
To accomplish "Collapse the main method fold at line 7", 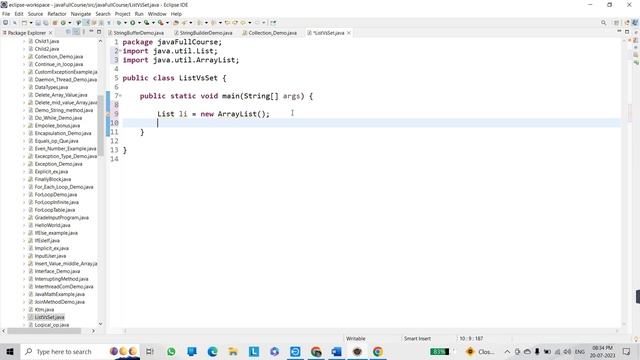I will coord(120,96).
